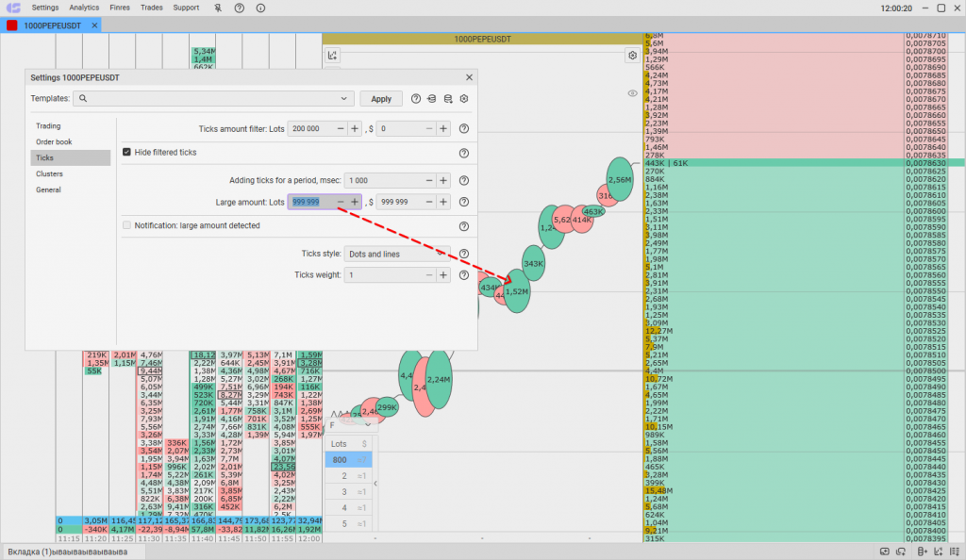
Task: Toggle the pin icon in the menu bar
Action: (x=218, y=8)
